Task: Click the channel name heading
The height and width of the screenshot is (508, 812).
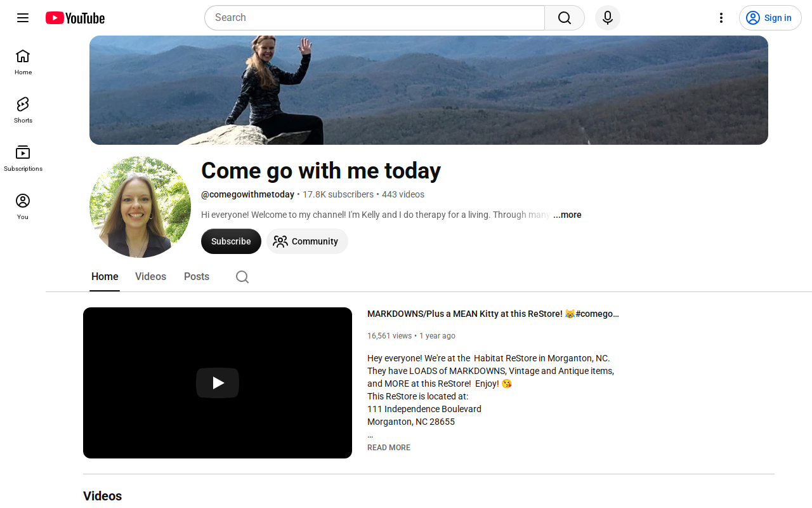Action: pos(321,171)
